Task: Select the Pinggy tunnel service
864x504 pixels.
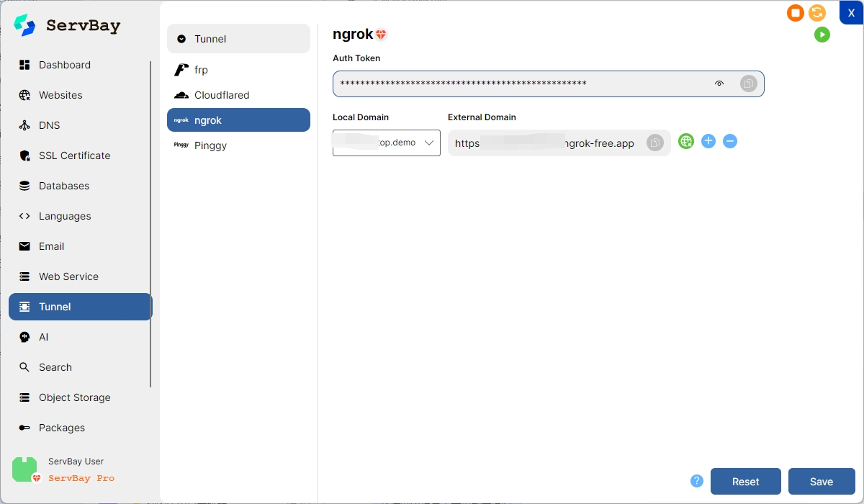Action: point(238,145)
